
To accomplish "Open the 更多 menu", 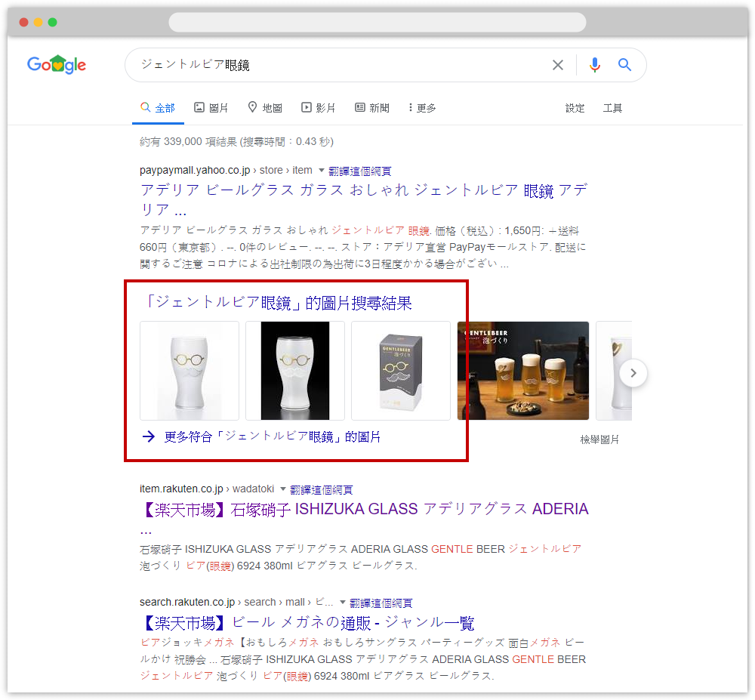I will 422,108.
